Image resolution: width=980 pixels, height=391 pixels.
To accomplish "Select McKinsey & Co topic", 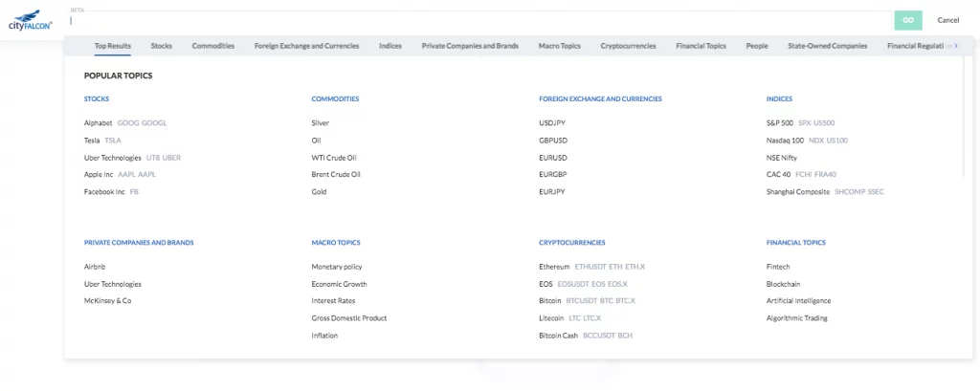I will click(107, 300).
